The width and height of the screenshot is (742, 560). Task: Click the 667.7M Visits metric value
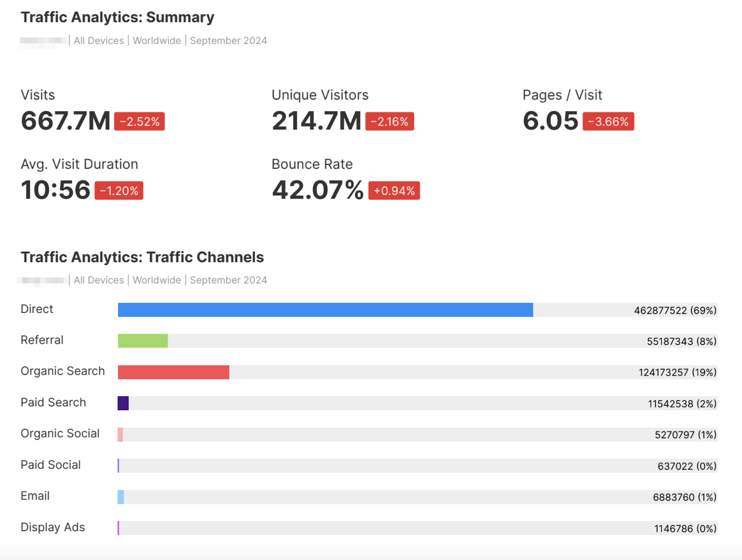click(x=65, y=120)
